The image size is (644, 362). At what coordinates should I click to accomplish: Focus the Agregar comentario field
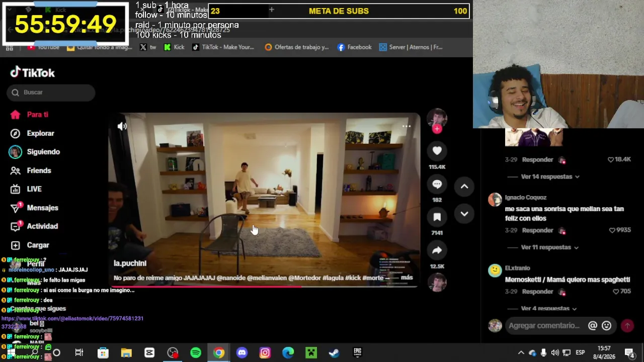544,326
